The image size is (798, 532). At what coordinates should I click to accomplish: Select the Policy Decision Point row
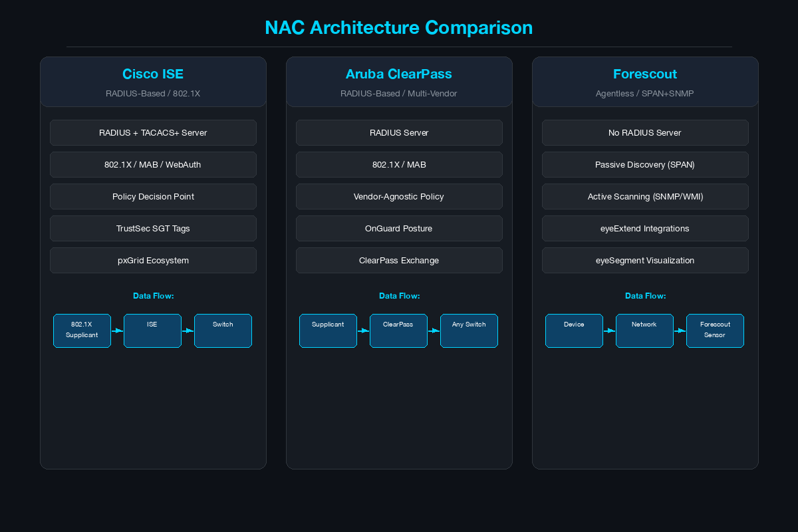point(153,196)
